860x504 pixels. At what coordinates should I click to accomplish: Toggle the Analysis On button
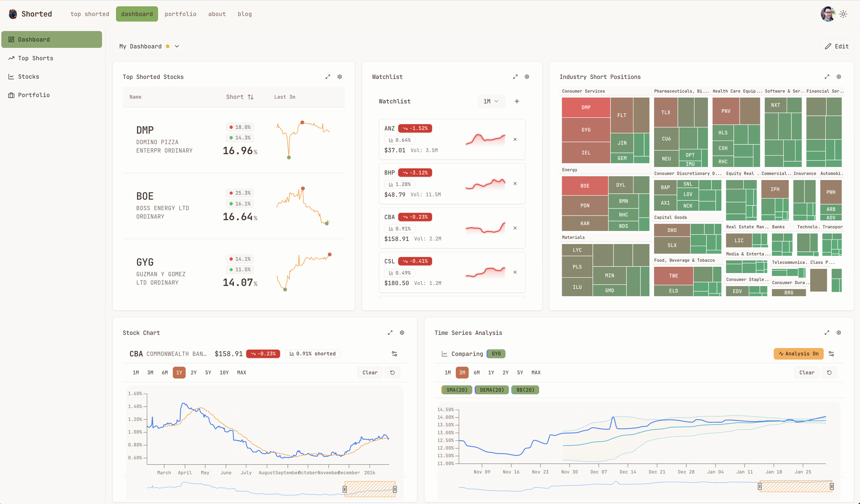(798, 354)
